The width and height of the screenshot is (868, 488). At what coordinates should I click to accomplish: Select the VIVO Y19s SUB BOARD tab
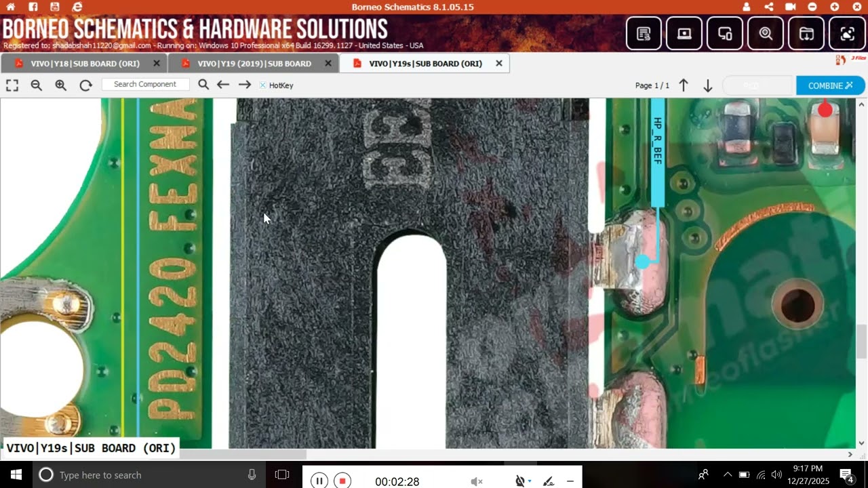pyautogui.click(x=425, y=64)
